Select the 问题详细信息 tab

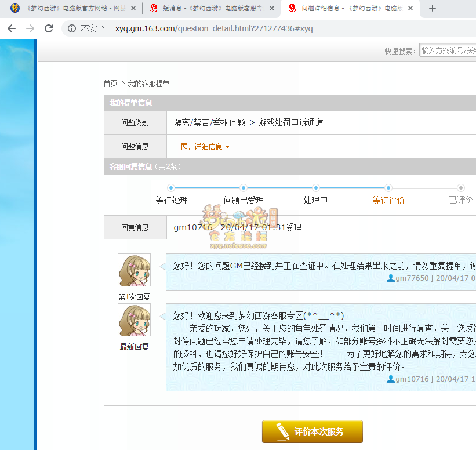click(350, 9)
